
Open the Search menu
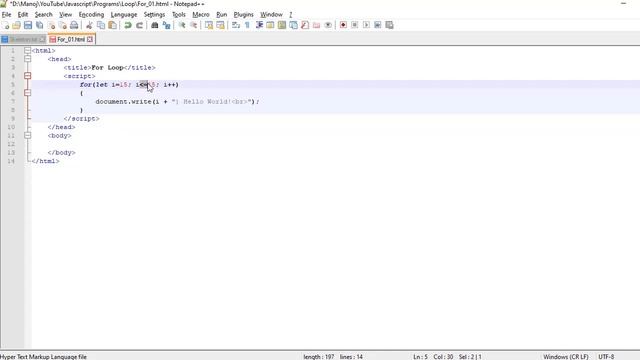point(43,14)
